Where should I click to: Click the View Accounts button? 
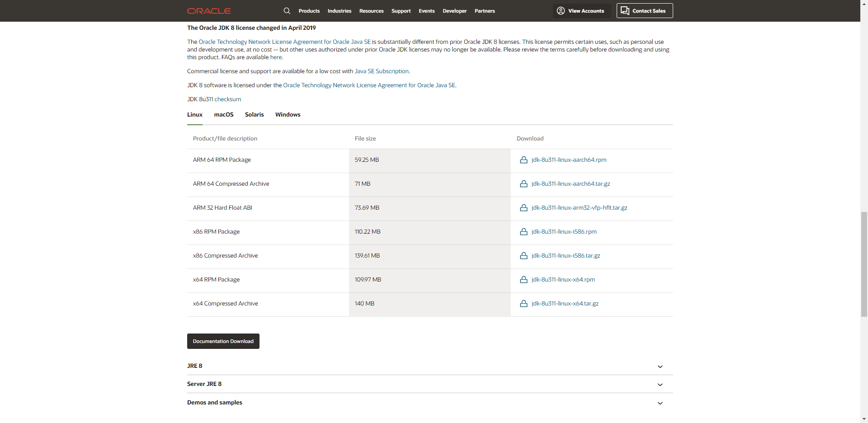[x=581, y=11]
